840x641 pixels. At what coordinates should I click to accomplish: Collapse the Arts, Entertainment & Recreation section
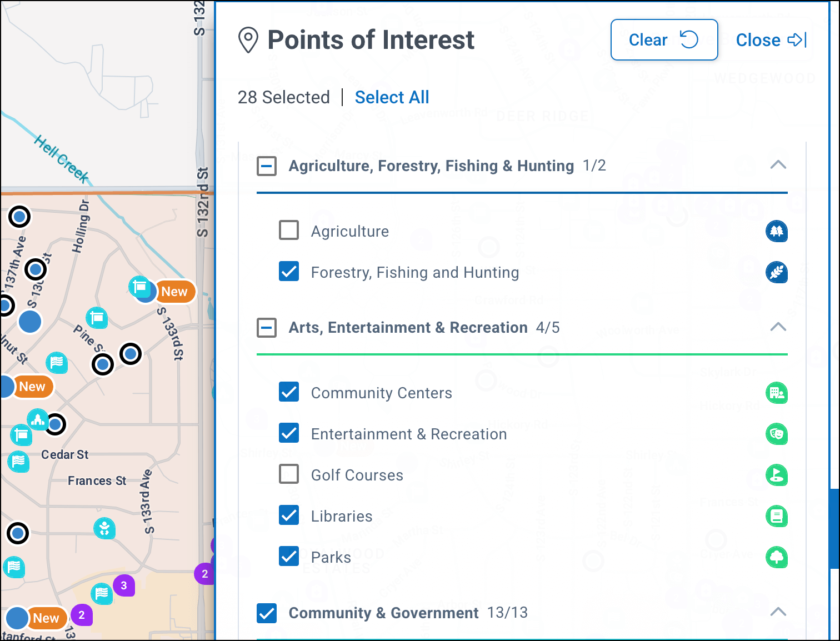(x=778, y=327)
